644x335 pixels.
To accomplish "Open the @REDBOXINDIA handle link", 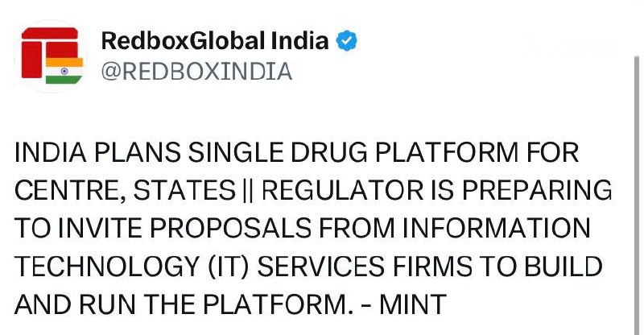I will [196, 72].
